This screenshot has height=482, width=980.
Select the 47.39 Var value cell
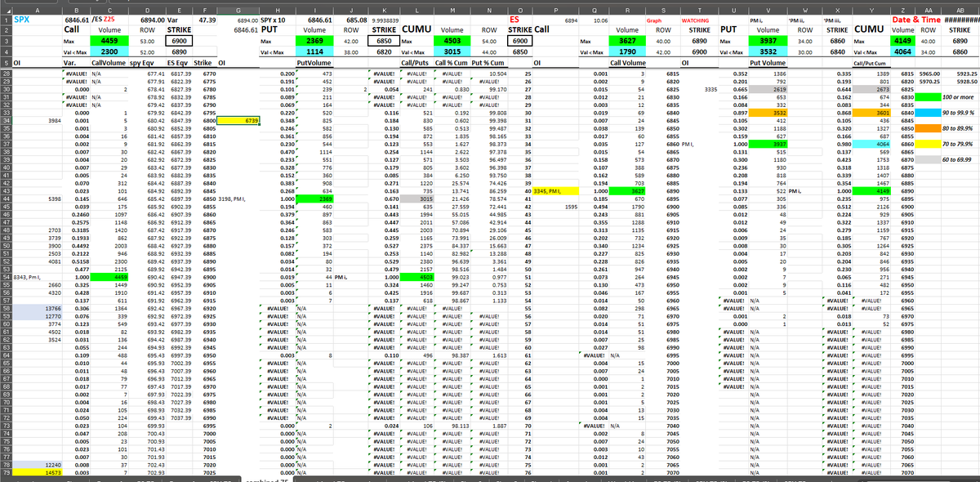(x=207, y=18)
